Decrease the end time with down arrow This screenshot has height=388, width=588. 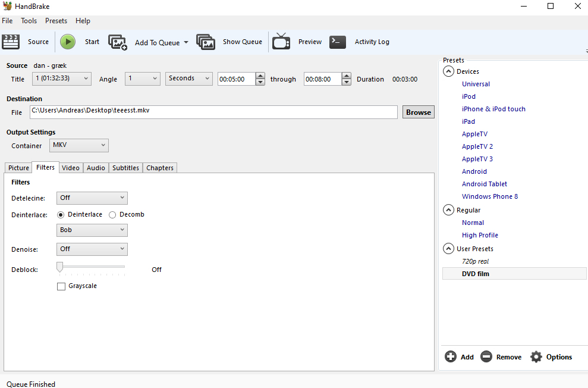tap(347, 82)
